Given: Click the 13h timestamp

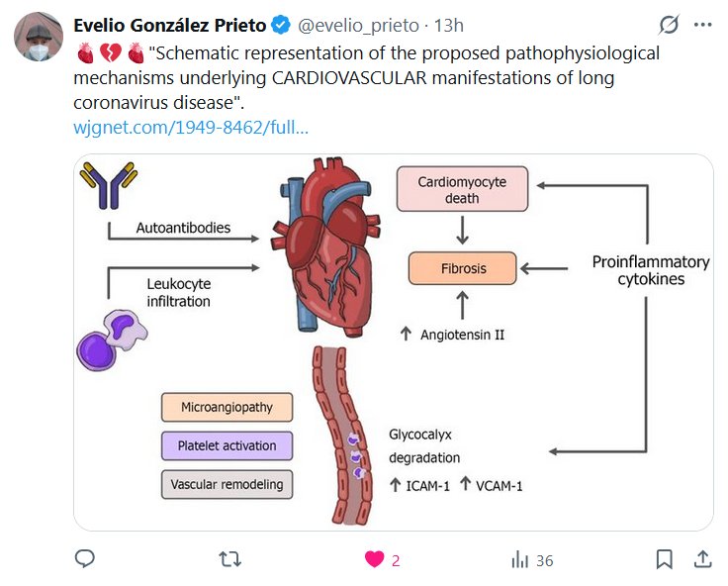Looking at the screenshot, I should (449, 25).
